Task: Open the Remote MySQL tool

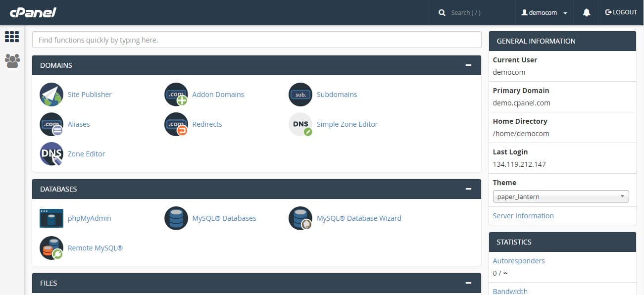Action: point(95,247)
